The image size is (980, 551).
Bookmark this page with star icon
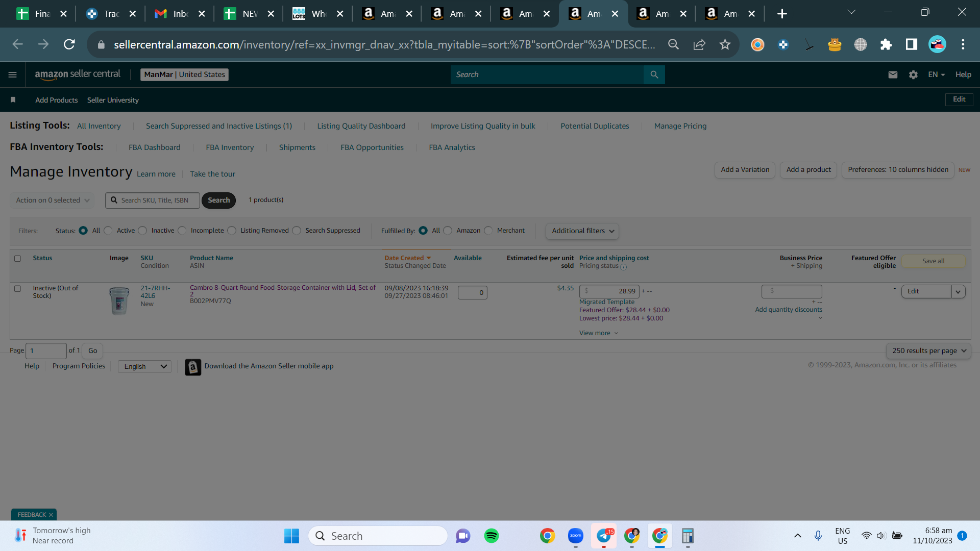tap(725, 44)
